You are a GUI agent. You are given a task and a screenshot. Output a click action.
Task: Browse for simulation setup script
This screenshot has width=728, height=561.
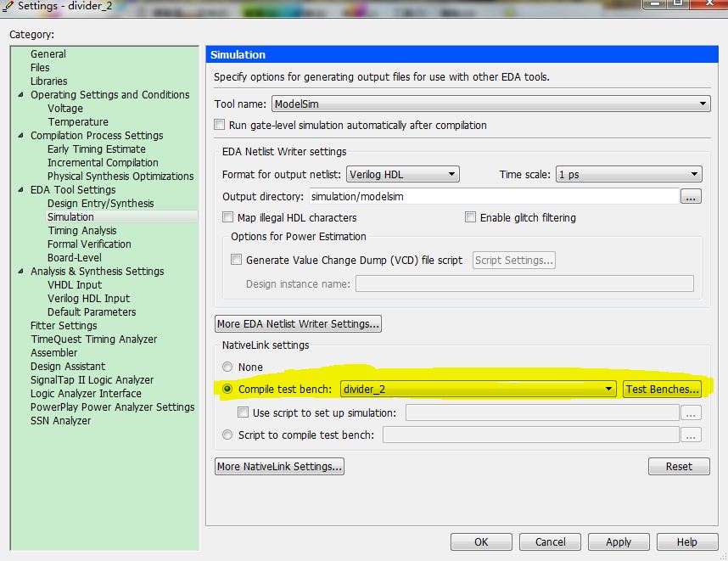(x=691, y=412)
